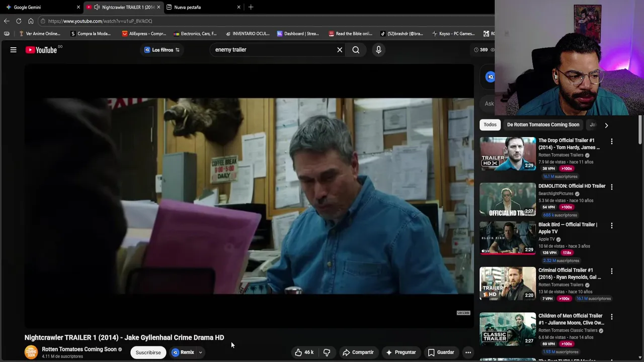The image size is (644, 362).
Task: Close the Nueva pestaña browser tab
Action: point(238,7)
